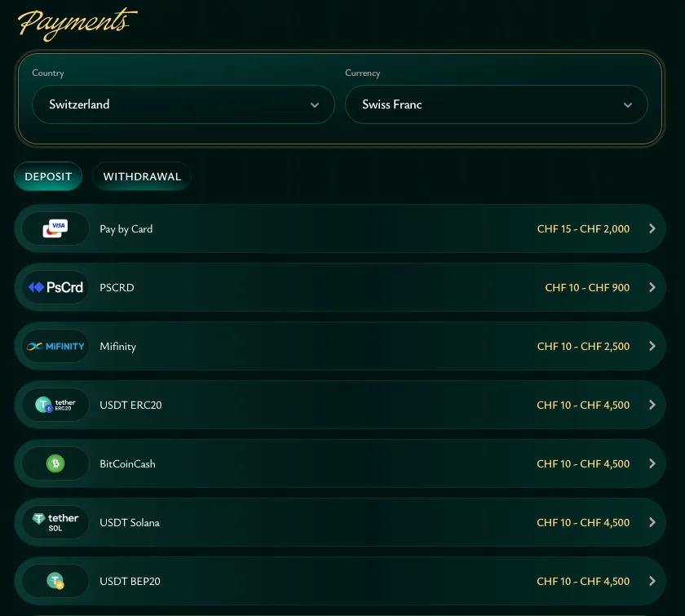The height and width of the screenshot is (616, 685).
Task: Click the CHF 10 - CHF 2,500 limit
Action: click(x=583, y=347)
